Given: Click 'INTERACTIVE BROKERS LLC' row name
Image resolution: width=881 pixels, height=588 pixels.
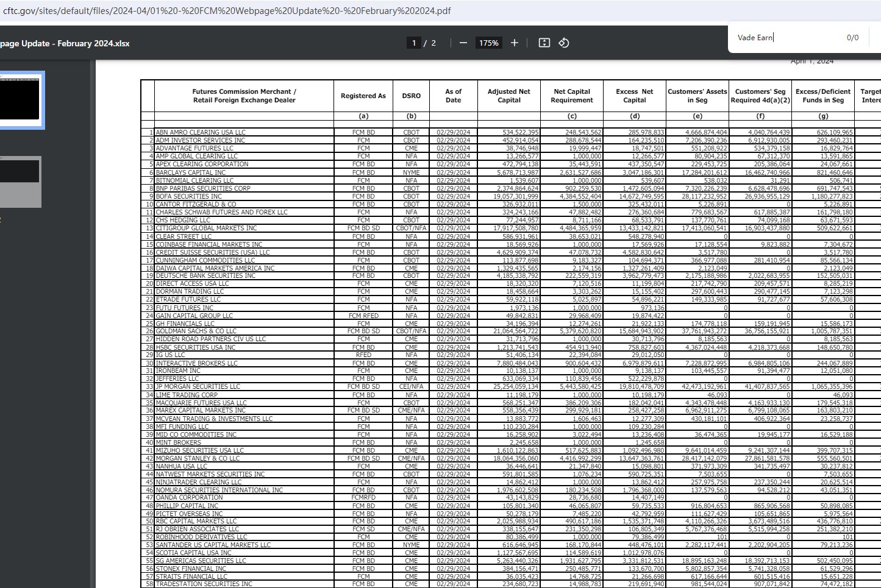Looking at the screenshot, I should (x=197, y=363).
